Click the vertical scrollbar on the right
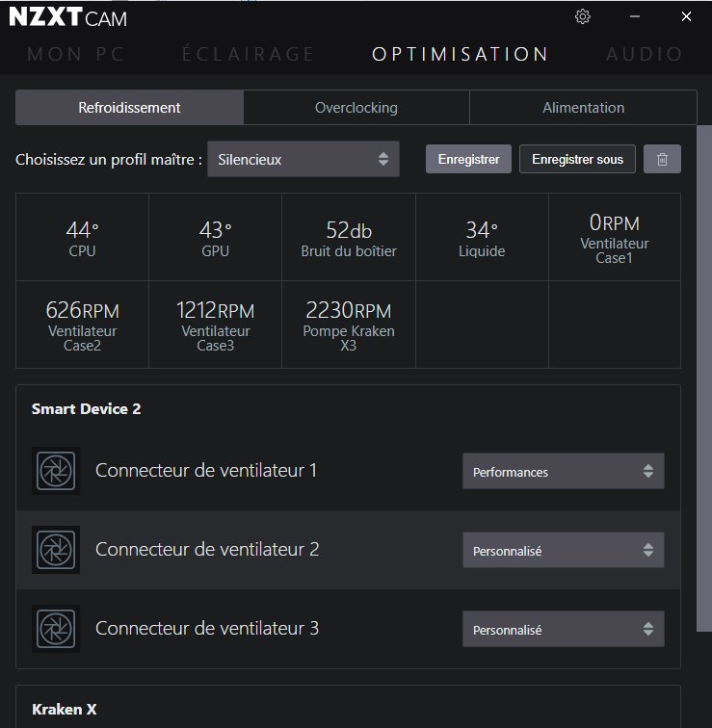The image size is (712, 728). pos(703,376)
